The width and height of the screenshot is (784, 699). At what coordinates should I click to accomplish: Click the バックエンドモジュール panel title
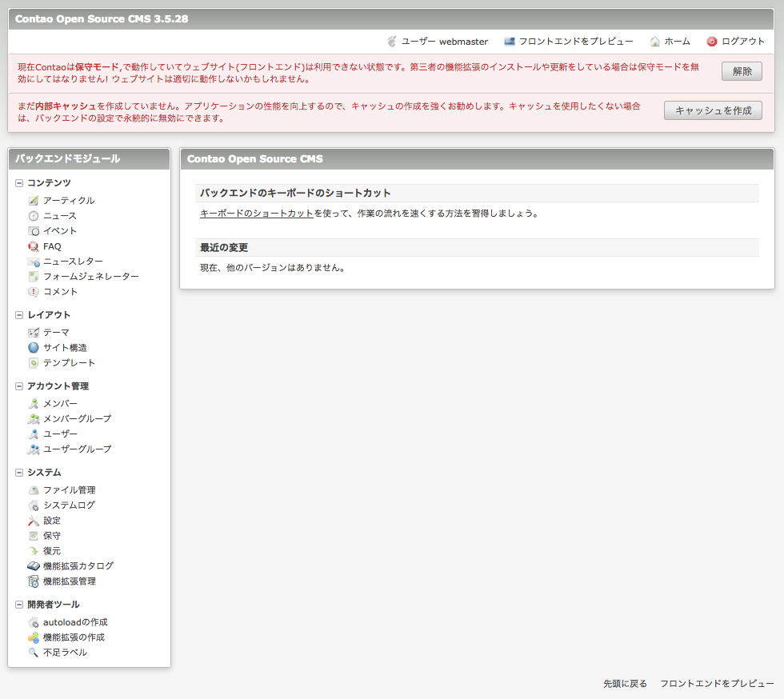[67, 159]
